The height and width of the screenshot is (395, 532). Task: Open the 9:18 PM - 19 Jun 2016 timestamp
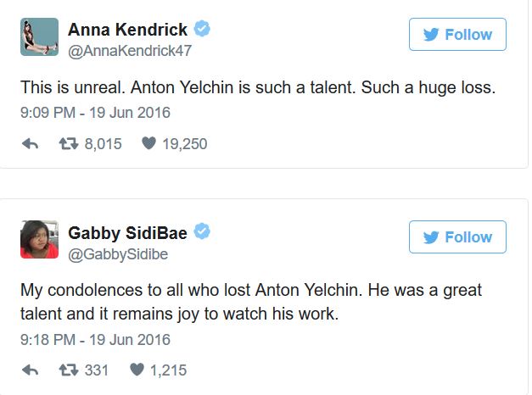[x=95, y=339]
